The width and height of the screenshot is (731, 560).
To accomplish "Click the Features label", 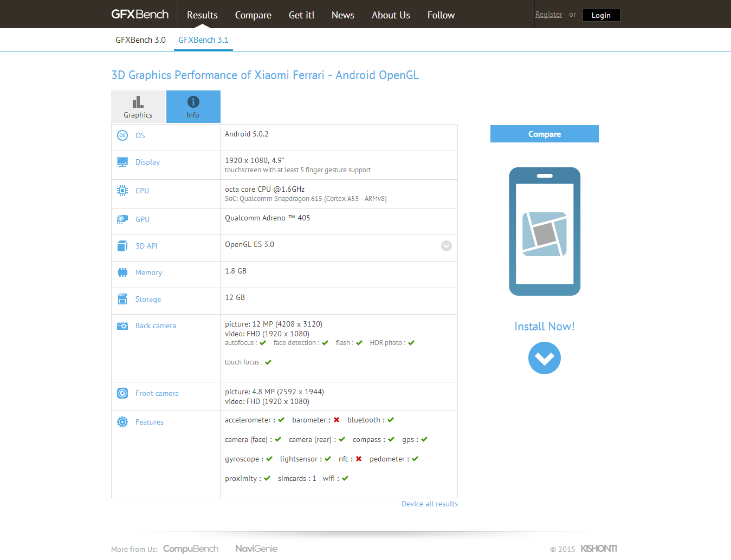I will click(x=150, y=422).
